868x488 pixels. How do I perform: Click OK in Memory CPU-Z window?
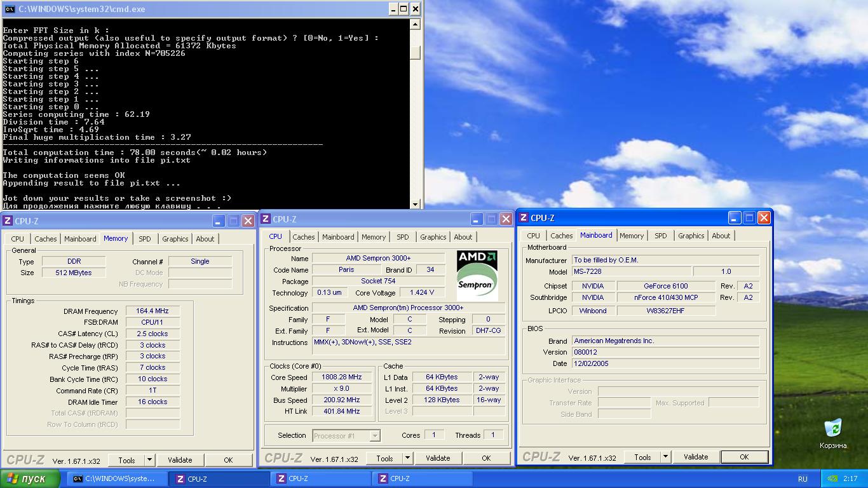[x=228, y=460]
